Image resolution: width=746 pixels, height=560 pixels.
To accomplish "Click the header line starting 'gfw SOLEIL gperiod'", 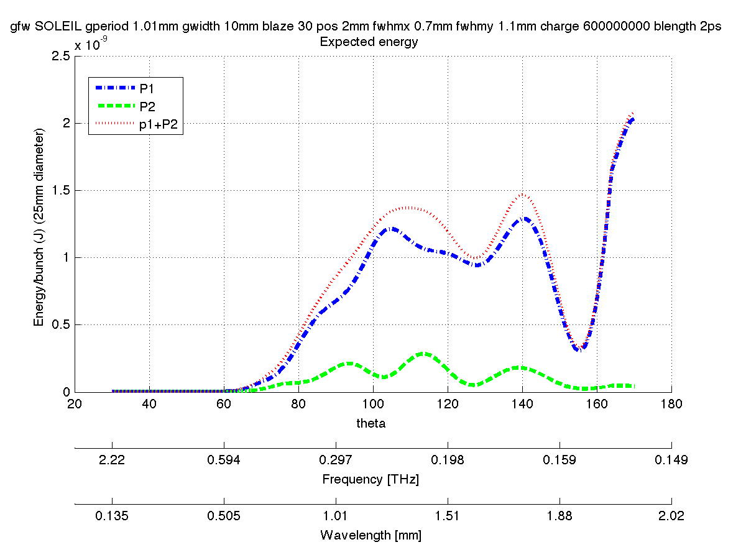I will (367, 27).
